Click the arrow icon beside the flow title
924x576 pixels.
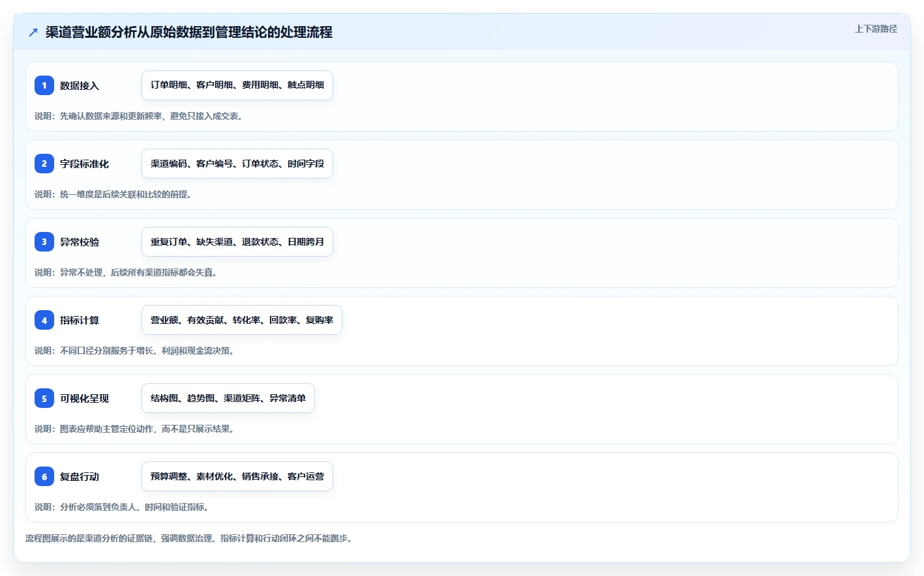[33, 32]
